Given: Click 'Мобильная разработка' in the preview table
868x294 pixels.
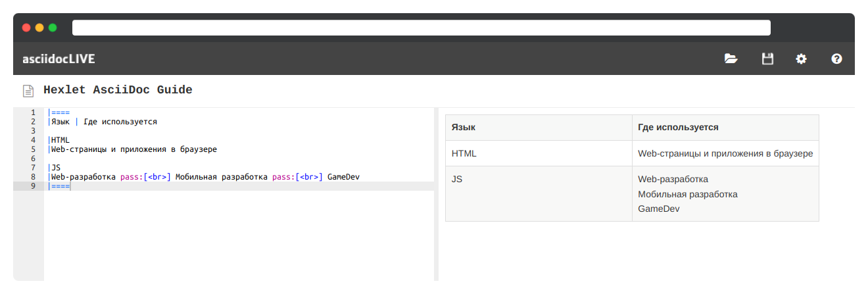Looking at the screenshot, I should [x=687, y=194].
